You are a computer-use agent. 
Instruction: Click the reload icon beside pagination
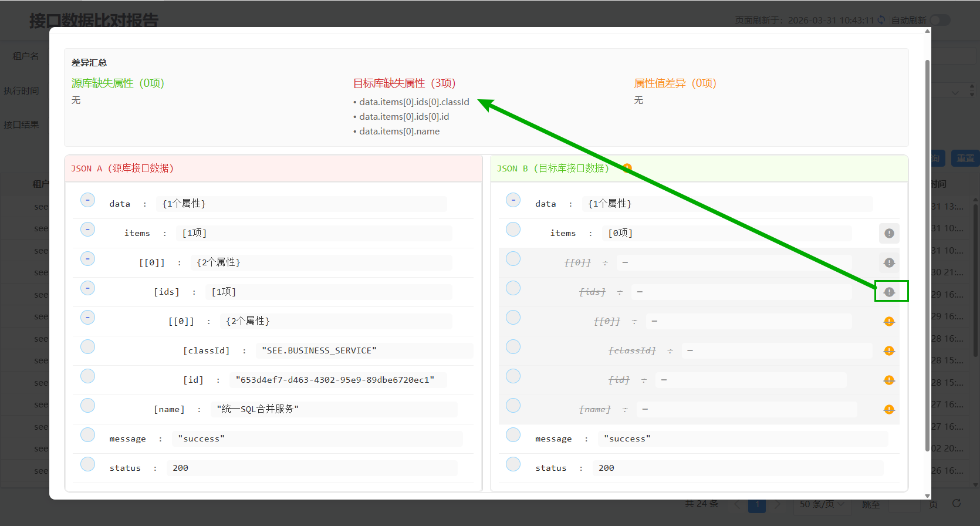point(957,503)
